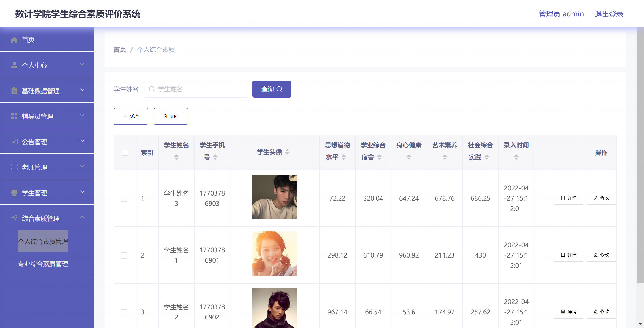The image size is (644, 328).
Task: Expand the 学生管理 menu chevron
Action: click(82, 192)
